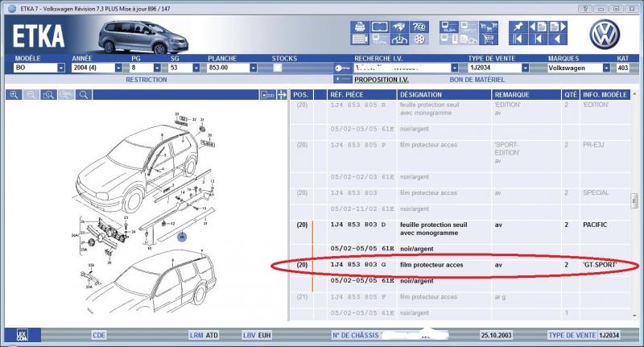The width and height of the screenshot is (644, 347).
Task: Click the CDE status bar field
Action: 98,335
